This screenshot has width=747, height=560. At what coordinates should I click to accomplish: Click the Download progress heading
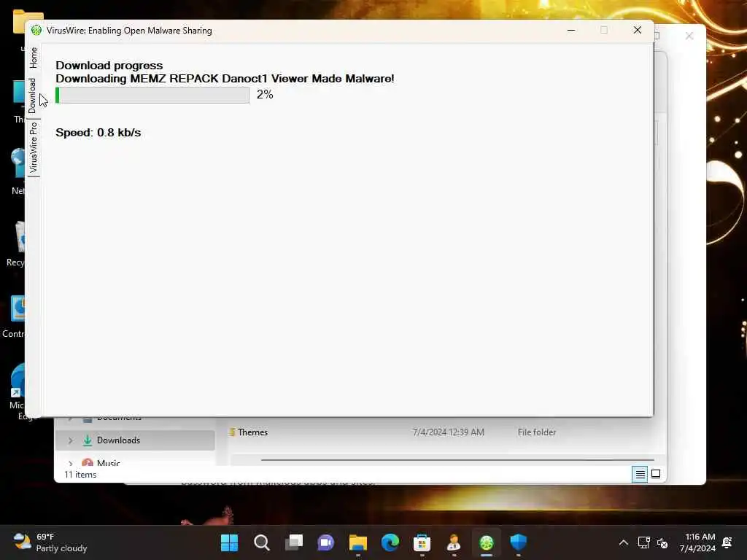[109, 65]
